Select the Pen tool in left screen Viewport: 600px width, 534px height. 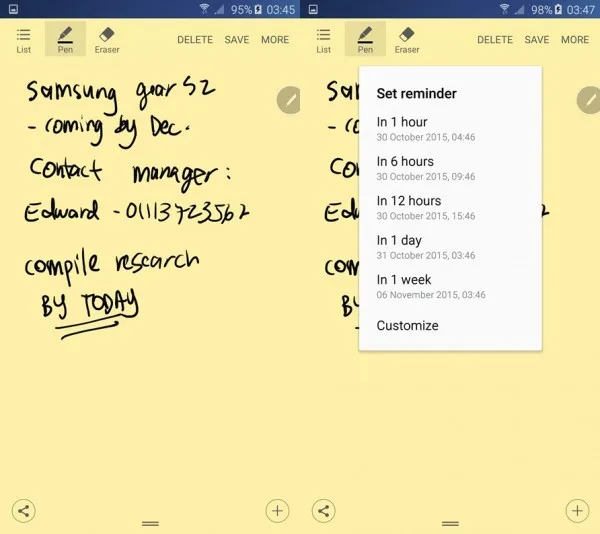(65, 40)
